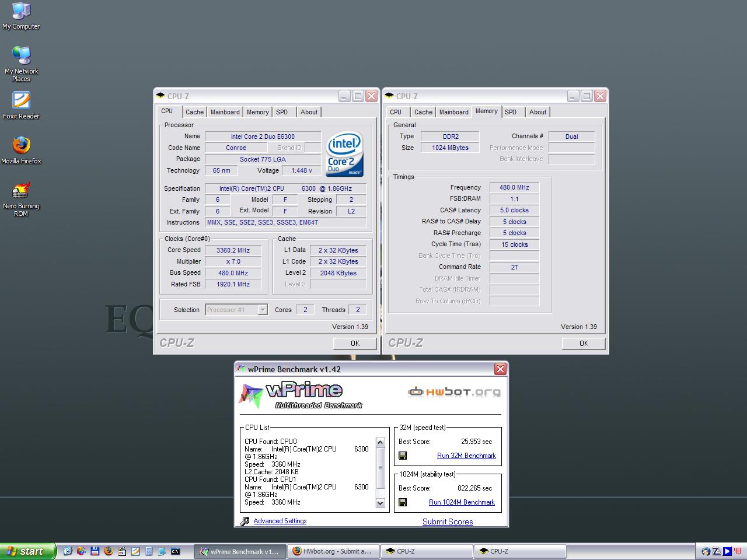Click OK in the right CPU-Z window

(x=584, y=344)
